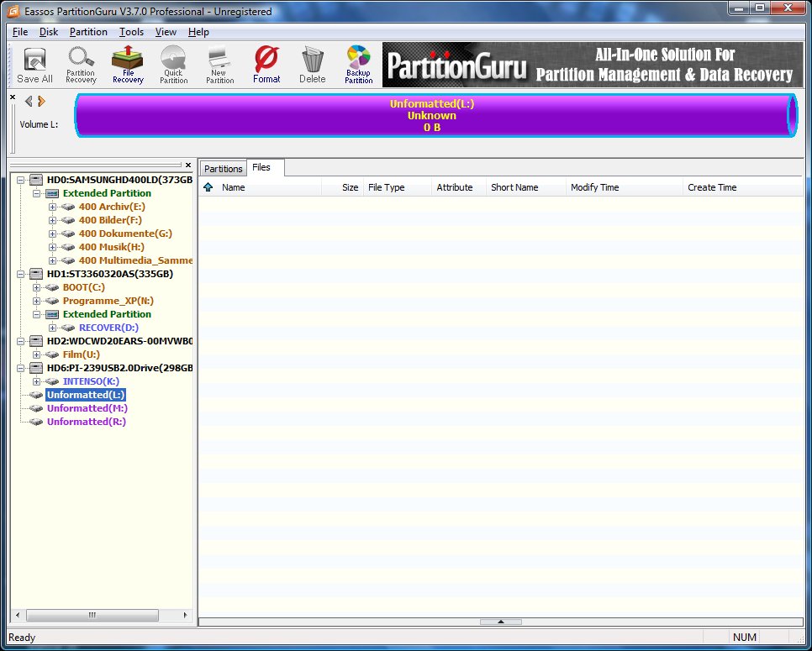Click the tree panel horizontal scrollbar thumb
This screenshot has height=651, width=812.
(x=92, y=615)
